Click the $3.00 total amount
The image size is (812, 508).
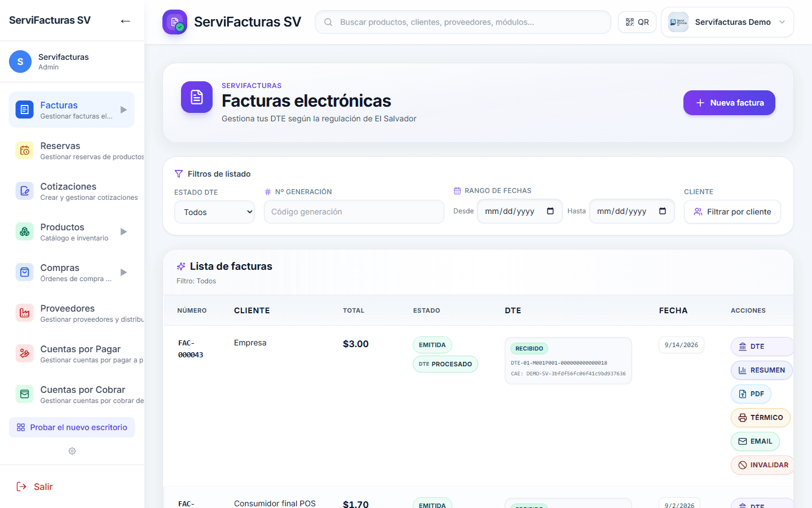[356, 344]
